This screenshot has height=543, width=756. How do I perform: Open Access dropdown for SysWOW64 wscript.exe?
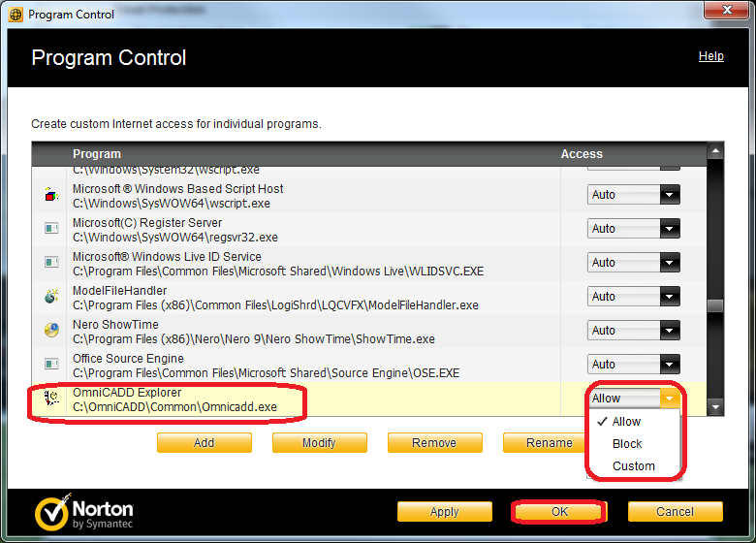click(x=669, y=195)
